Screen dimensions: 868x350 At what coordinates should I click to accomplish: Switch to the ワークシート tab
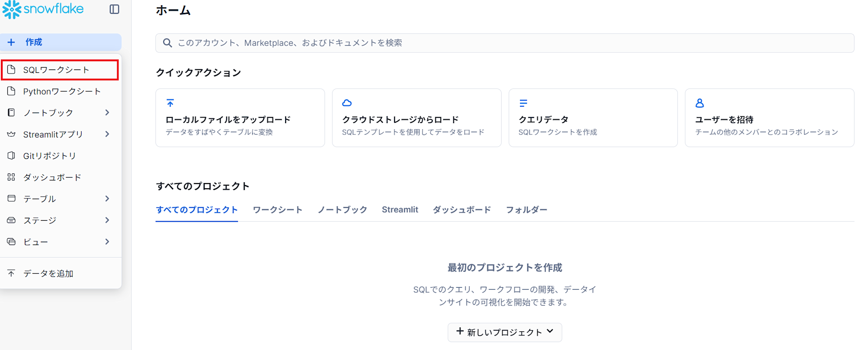click(277, 210)
